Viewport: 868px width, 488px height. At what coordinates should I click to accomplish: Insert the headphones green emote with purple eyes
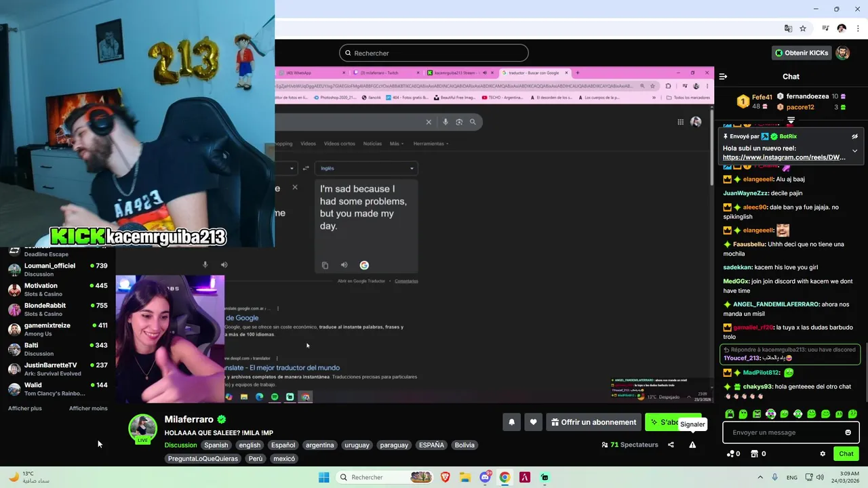tap(770, 413)
